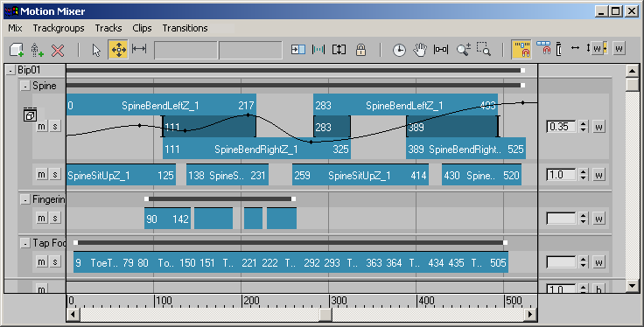Toggle w button on SpineSitUpZ track row
Viewport: 644px width, 327px height.
[x=598, y=175]
